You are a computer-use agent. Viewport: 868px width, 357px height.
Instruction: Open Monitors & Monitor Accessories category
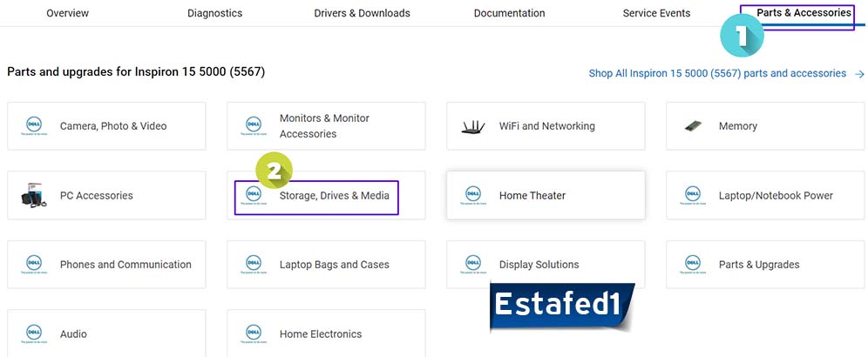point(326,125)
